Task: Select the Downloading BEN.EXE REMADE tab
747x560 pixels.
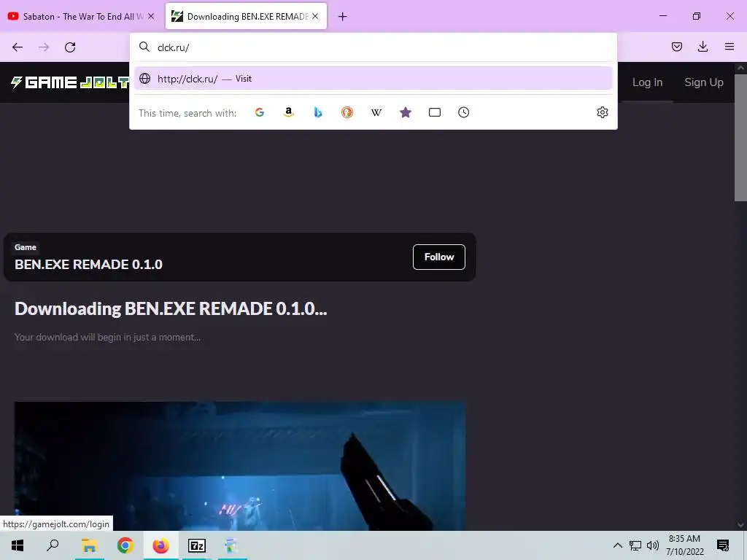Action: click(x=247, y=16)
